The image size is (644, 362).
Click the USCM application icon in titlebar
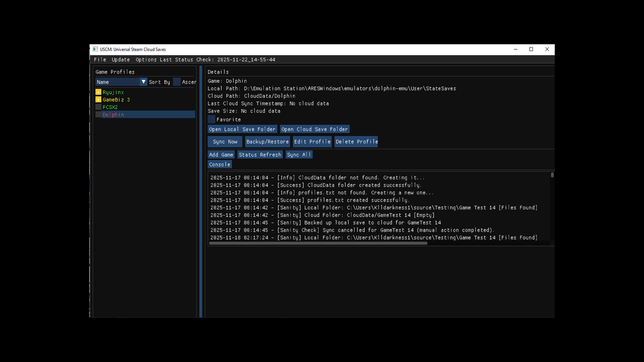point(95,49)
